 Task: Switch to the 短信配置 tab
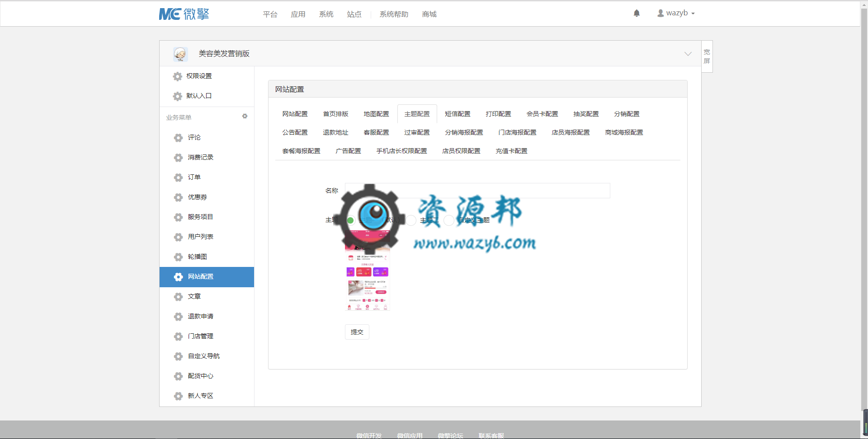458,114
